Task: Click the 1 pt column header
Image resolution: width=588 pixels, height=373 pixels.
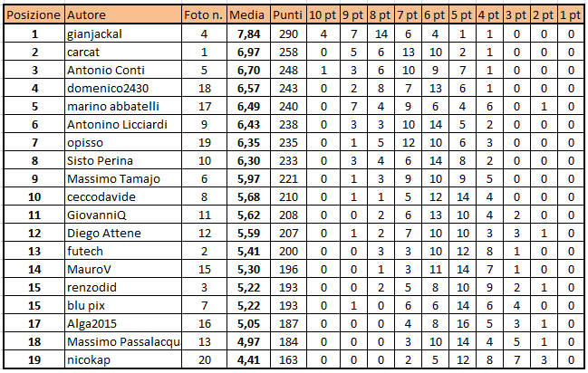Action: (572, 16)
